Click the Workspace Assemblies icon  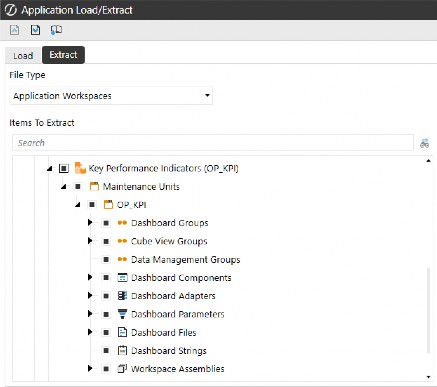(x=122, y=369)
